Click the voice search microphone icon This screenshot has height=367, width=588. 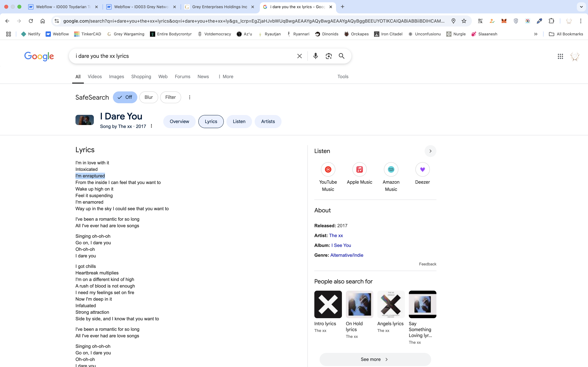(x=315, y=56)
